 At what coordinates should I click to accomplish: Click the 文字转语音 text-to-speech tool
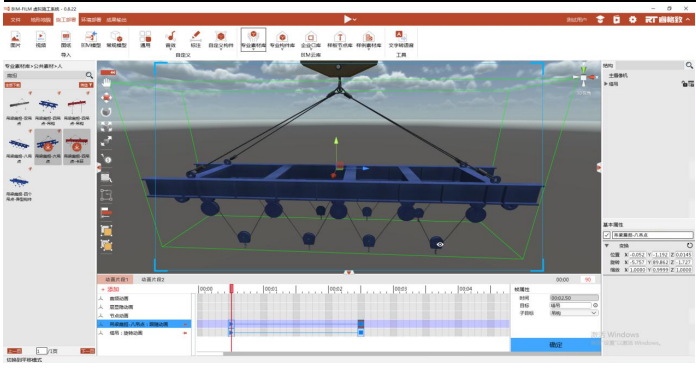pos(401,39)
